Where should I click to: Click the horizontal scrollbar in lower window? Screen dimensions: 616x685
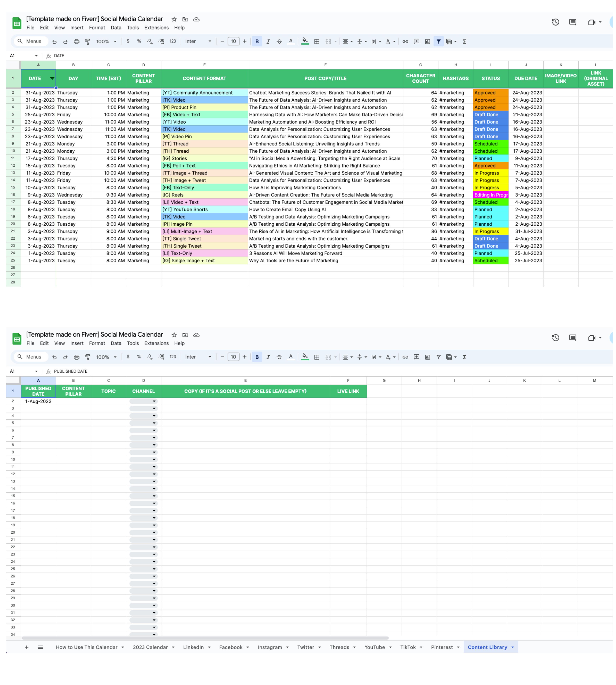pyautogui.click(x=205, y=638)
